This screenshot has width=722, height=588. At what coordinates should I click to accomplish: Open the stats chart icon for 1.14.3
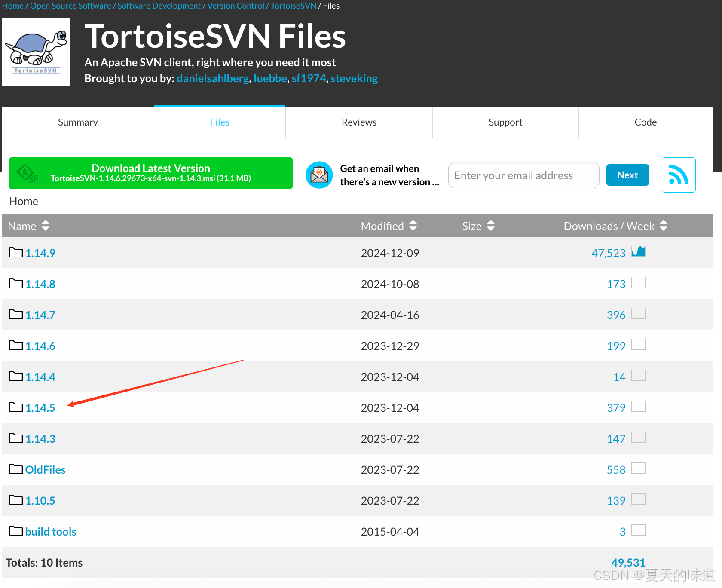(638, 437)
